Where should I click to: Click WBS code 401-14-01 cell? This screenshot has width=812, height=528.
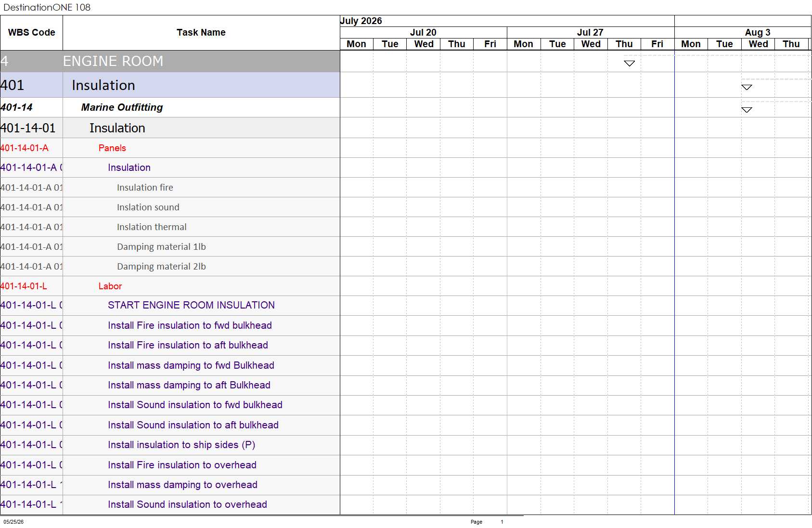click(31, 128)
